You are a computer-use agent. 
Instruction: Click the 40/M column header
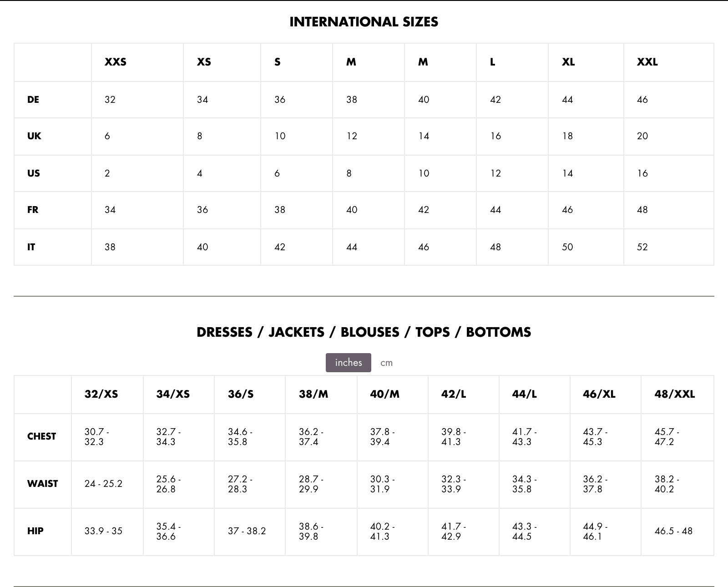(x=385, y=395)
